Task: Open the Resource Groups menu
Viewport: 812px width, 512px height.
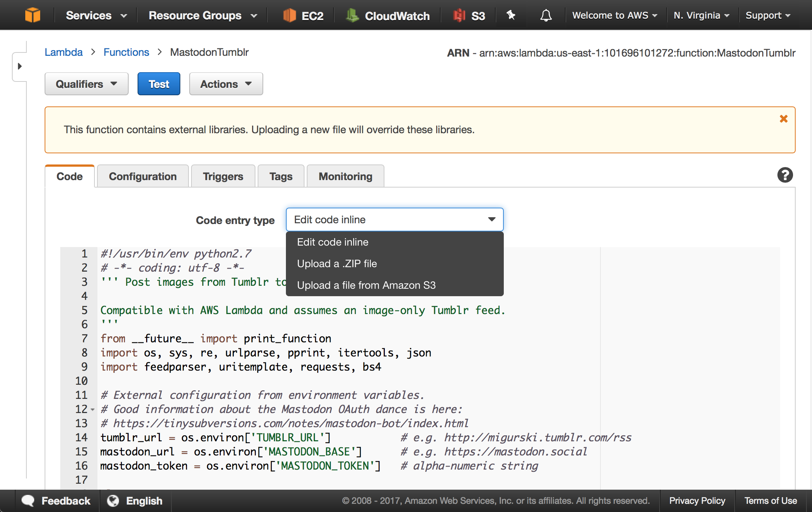Action: tap(203, 16)
